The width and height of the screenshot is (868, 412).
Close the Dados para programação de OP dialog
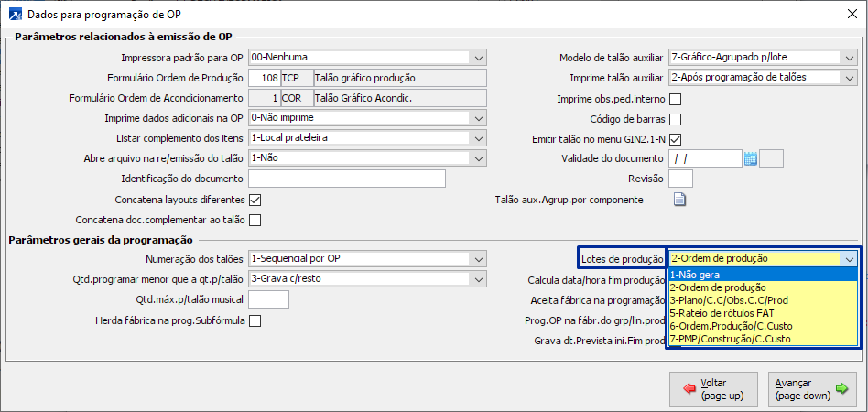click(x=847, y=15)
